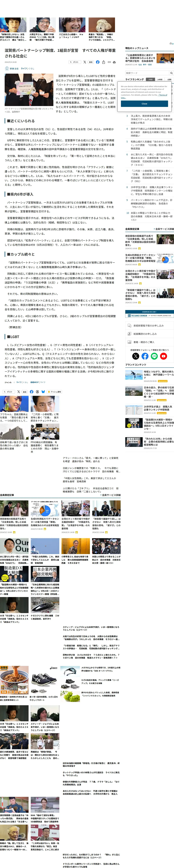This screenshot has width=174, height=868.
Task: Open メガネの上からでも使用でき sunglasses ad link
Action: (x=101, y=669)
